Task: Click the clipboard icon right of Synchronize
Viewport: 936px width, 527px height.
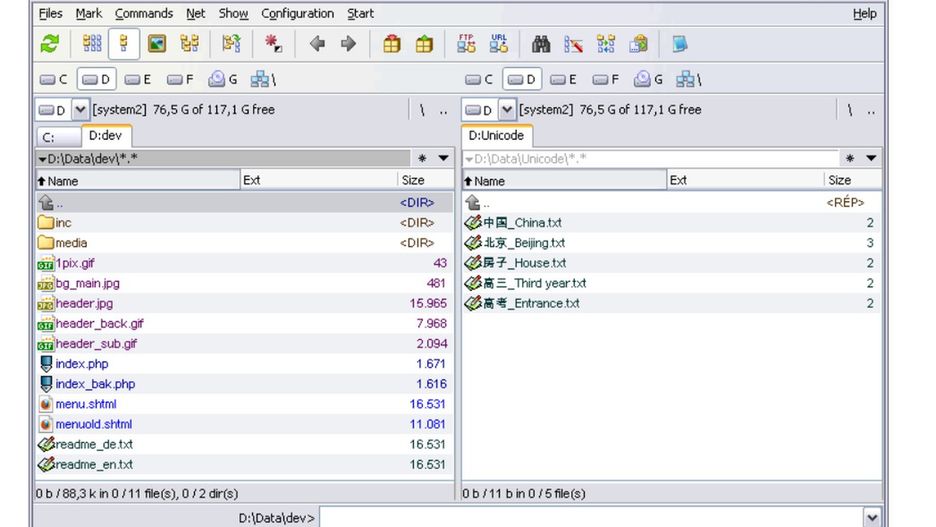Action: [x=638, y=44]
